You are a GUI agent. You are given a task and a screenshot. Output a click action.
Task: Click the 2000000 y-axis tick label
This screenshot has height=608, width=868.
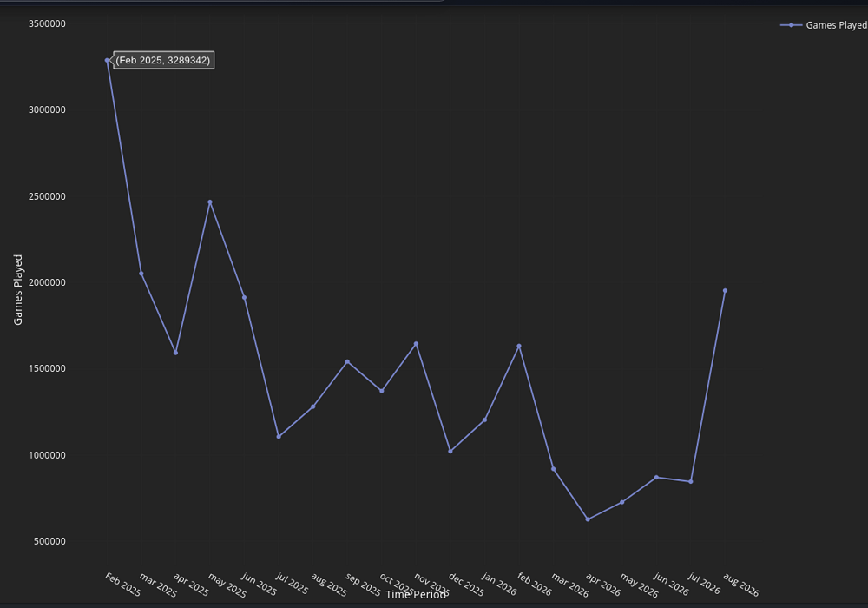[x=47, y=282]
